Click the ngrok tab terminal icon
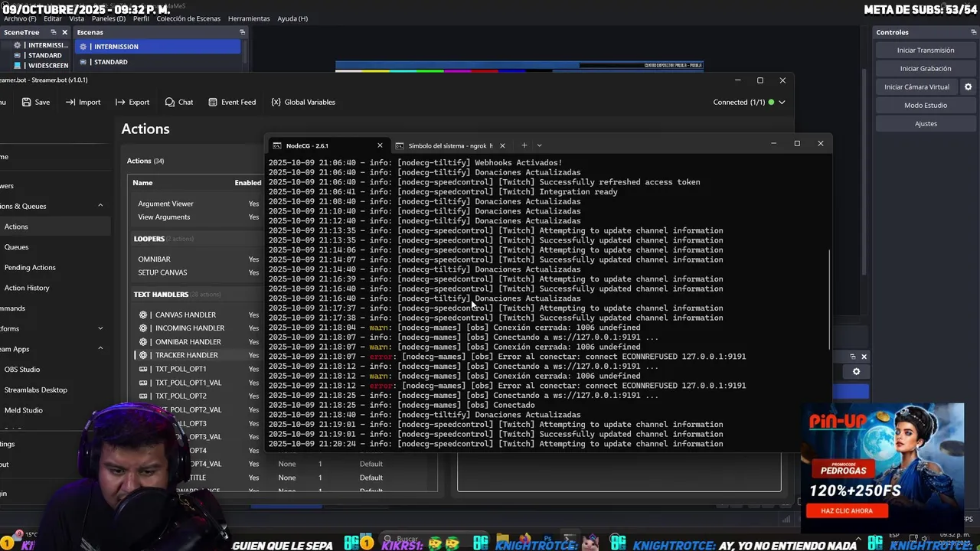This screenshot has height=551, width=980. (x=400, y=145)
